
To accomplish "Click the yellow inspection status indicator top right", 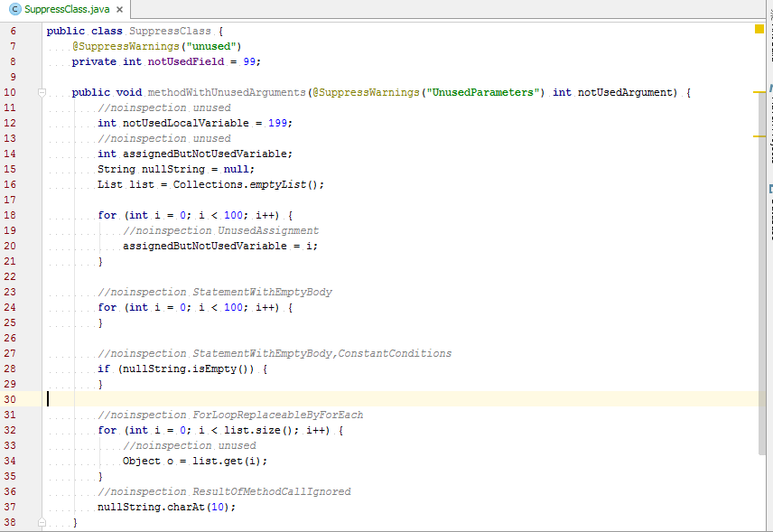I will (758, 29).
